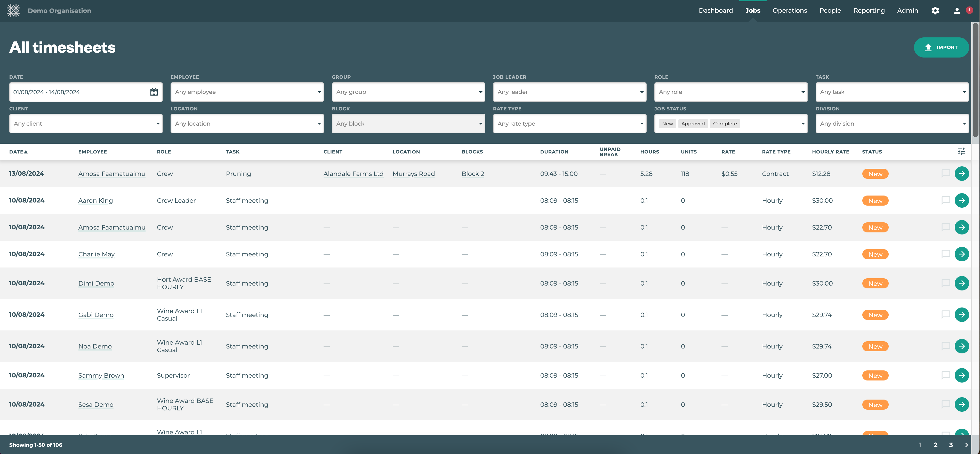Open the user profile icon
This screenshot has width=980, height=454.
(957, 11)
